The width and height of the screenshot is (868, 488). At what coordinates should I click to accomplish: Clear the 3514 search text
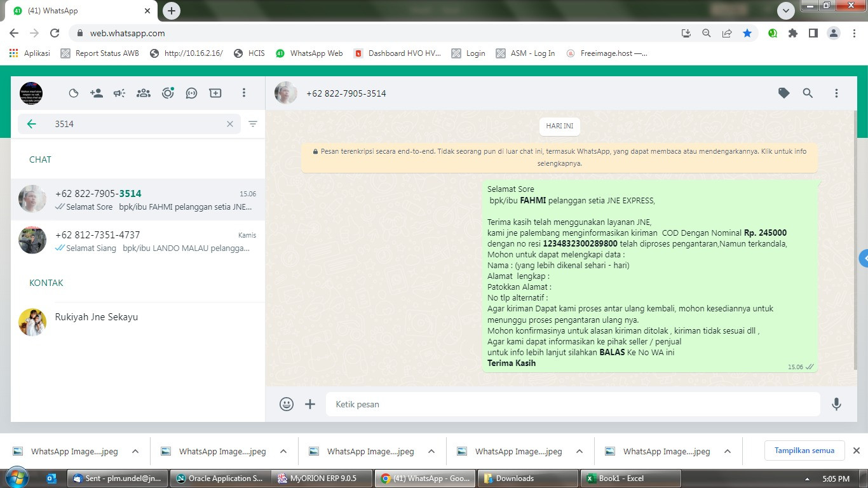(230, 124)
